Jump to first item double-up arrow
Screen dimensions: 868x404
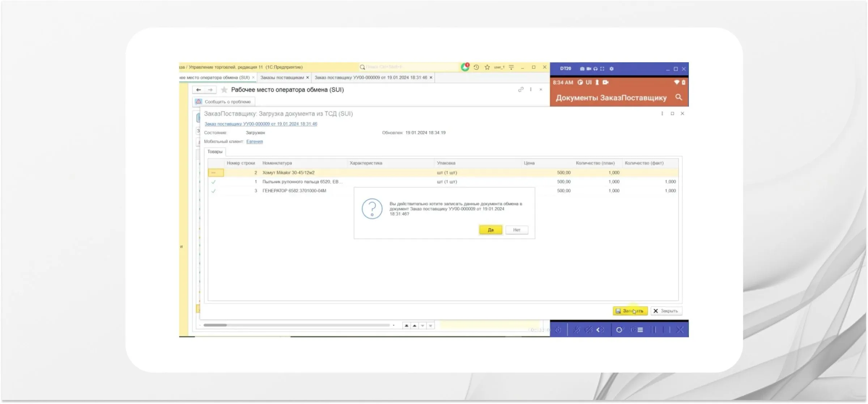[407, 326]
